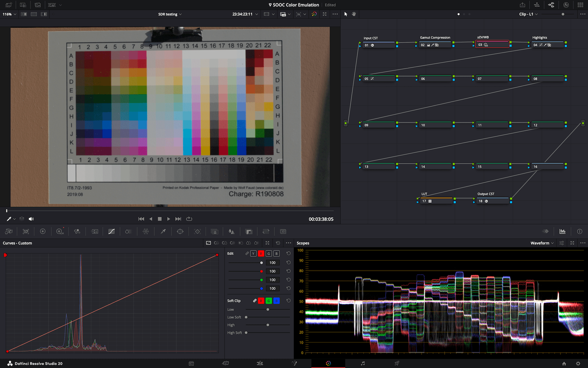588x368 pixels.
Task: Switch to the Fairlight page tab
Action: (363, 363)
